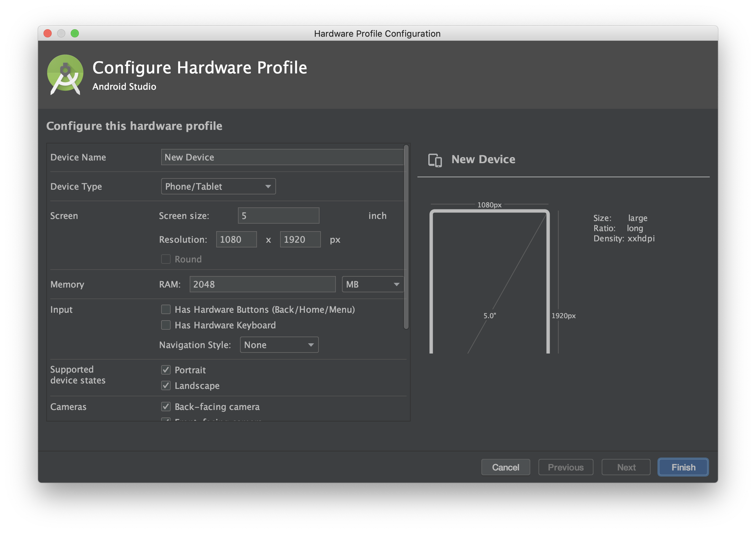Open the RAM unit MB dropdown
This screenshot has width=756, height=533.
click(373, 284)
